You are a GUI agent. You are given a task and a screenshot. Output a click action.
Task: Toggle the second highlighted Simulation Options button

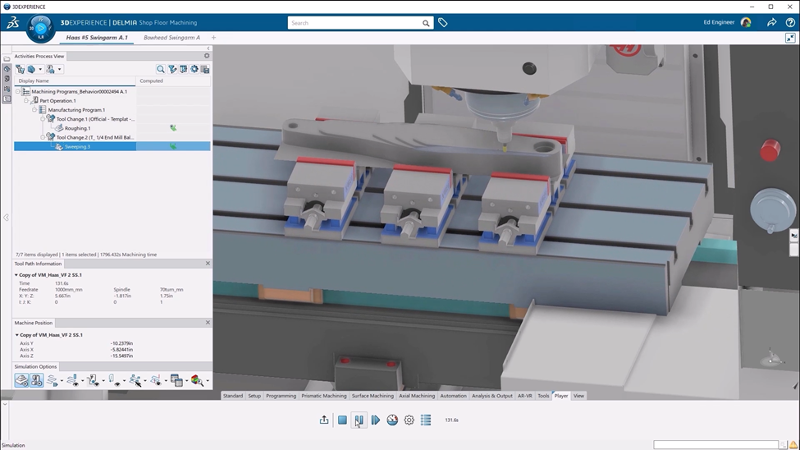tap(36, 380)
